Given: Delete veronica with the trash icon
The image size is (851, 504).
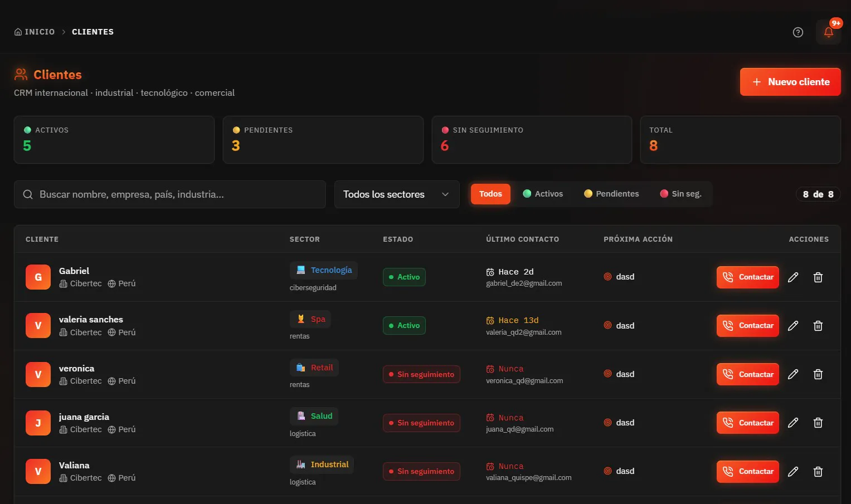Looking at the screenshot, I should point(818,374).
